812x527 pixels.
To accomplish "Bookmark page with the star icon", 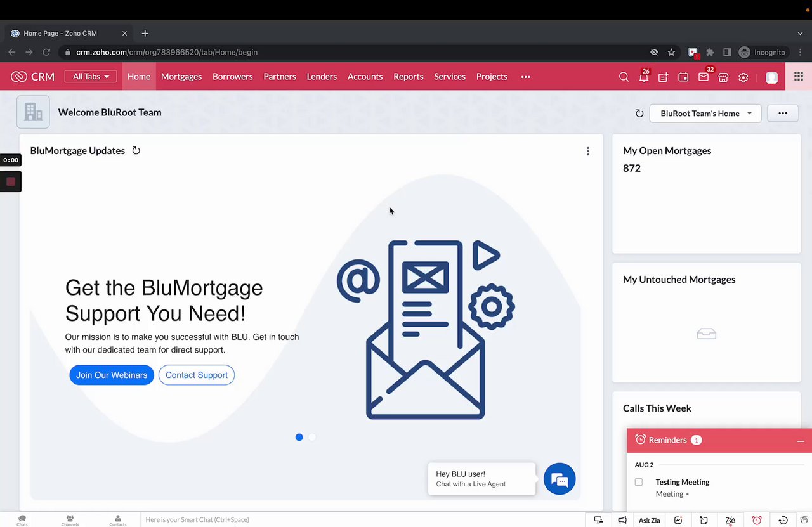I will pyautogui.click(x=671, y=52).
